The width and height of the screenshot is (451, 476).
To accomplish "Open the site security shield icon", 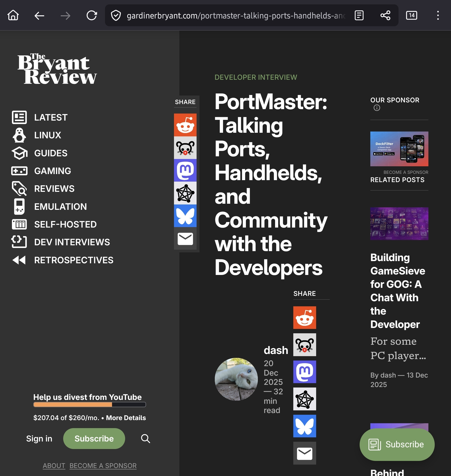I will click(116, 16).
